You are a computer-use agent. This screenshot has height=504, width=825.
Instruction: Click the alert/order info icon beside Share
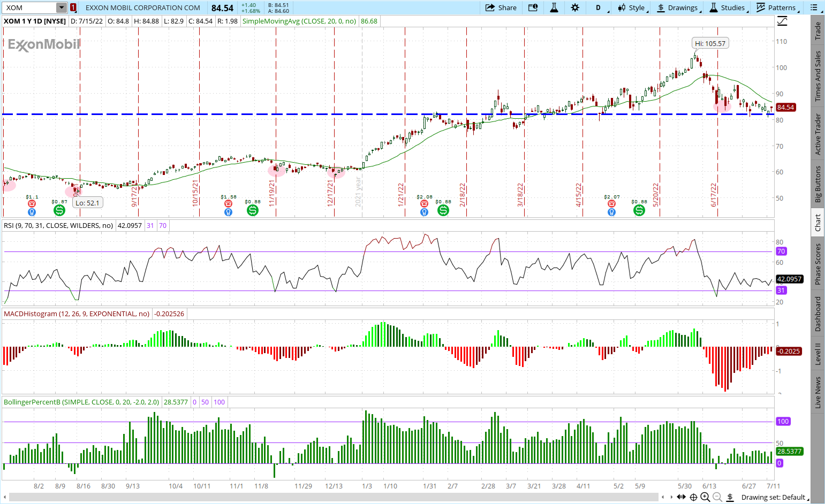533,7
